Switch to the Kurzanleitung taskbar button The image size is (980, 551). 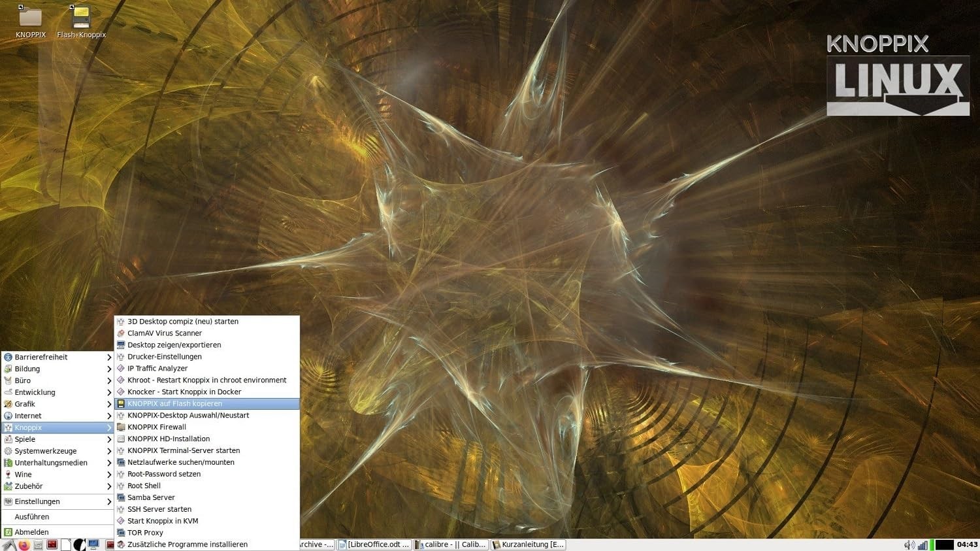[x=528, y=545]
